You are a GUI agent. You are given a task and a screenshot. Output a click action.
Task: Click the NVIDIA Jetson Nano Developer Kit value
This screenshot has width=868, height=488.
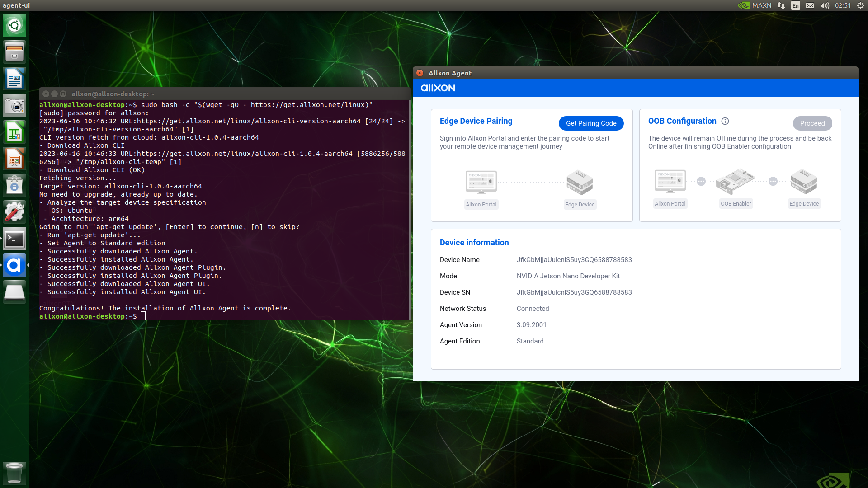click(568, 276)
